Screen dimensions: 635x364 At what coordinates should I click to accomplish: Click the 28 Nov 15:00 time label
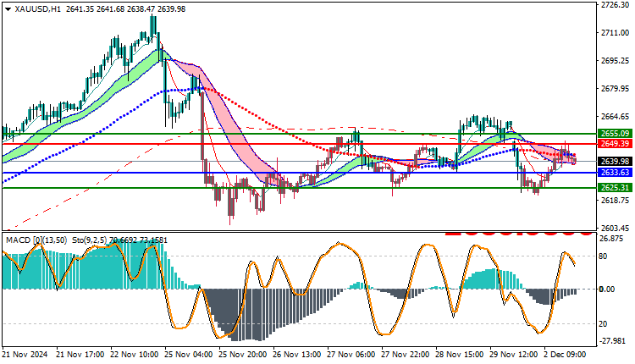(460, 355)
